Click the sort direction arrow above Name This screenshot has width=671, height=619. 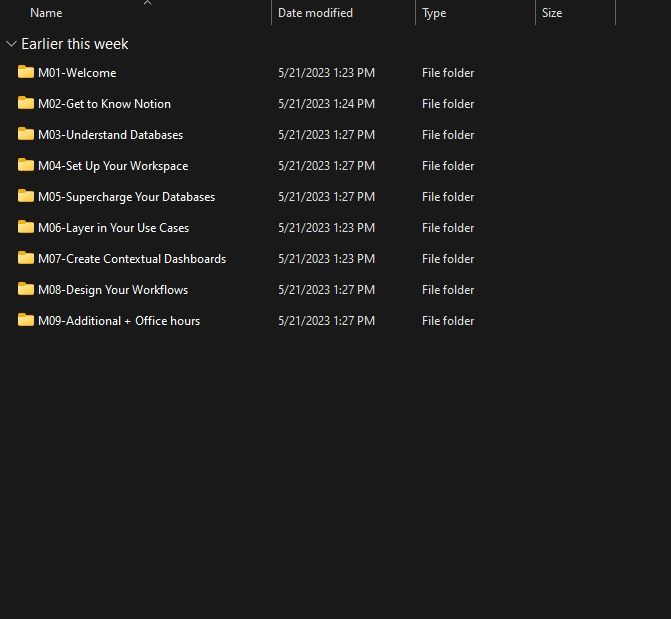click(x=147, y=3)
